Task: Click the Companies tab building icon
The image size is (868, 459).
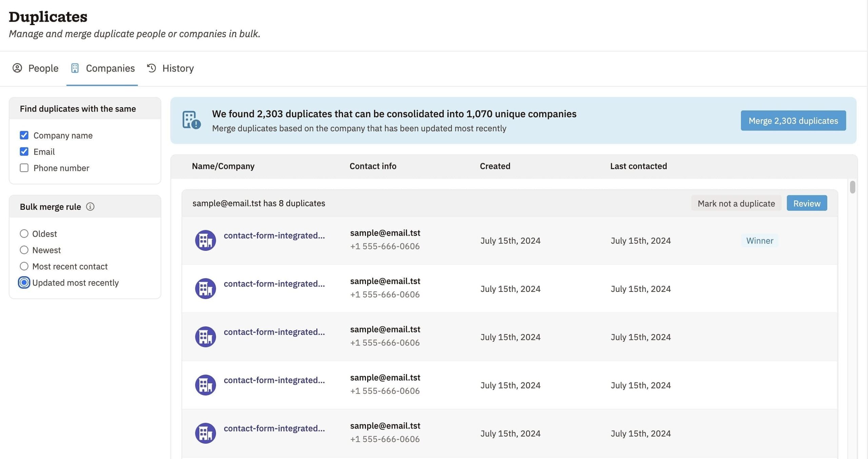Action: click(75, 68)
